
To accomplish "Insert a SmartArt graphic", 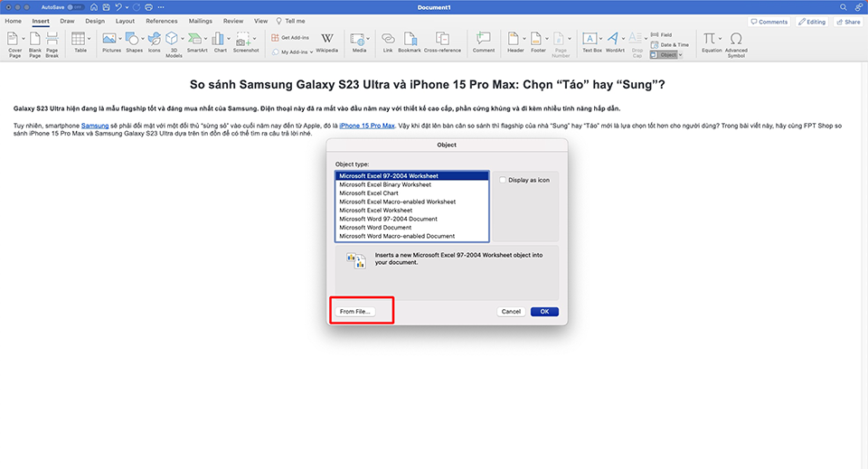I will click(x=195, y=42).
